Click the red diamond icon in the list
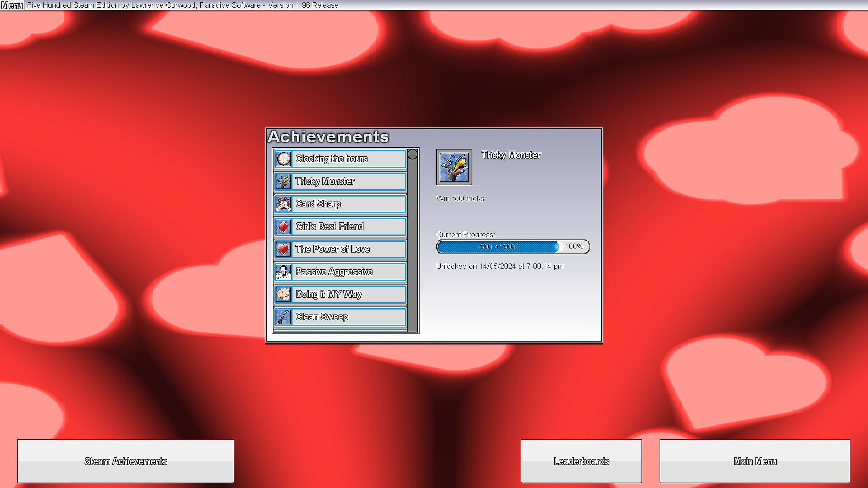 coord(283,227)
